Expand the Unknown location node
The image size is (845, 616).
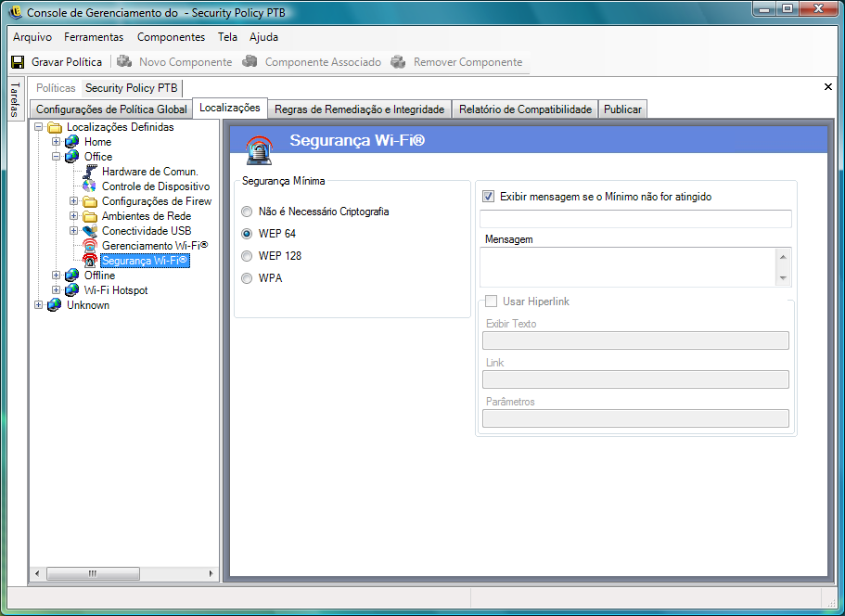38,305
